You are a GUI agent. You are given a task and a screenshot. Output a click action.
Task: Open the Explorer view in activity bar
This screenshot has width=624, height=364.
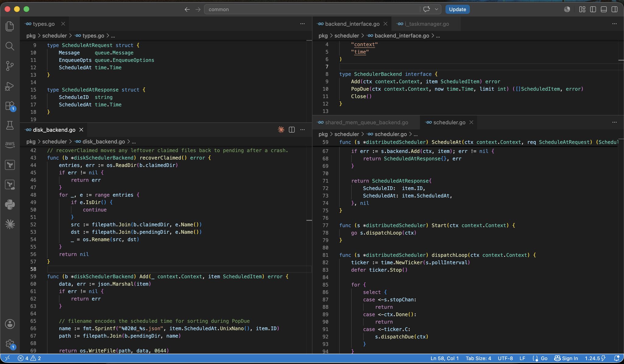coord(10,26)
